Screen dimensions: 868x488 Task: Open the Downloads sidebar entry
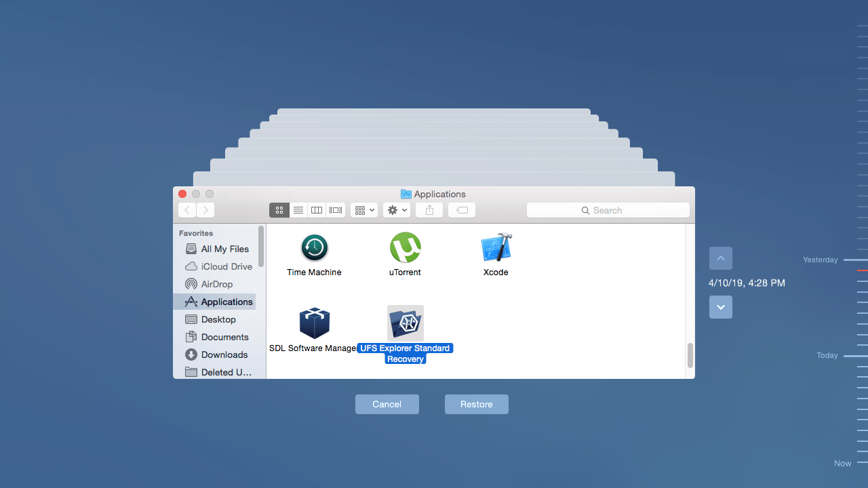tap(224, 354)
